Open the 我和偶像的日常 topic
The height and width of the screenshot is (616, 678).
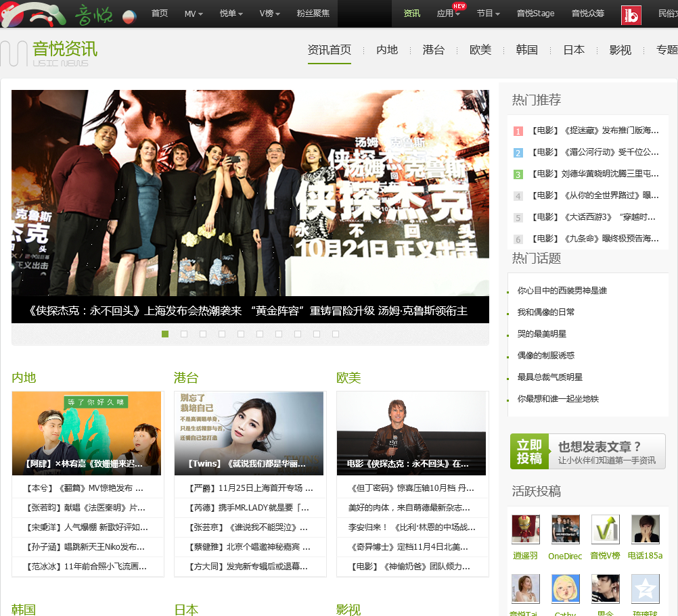point(546,312)
